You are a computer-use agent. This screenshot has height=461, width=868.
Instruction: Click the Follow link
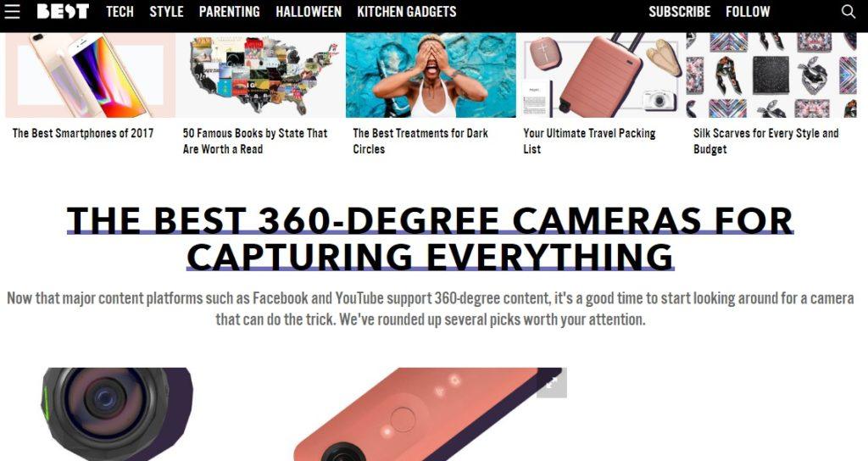pyautogui.click(x=748, y=12)
